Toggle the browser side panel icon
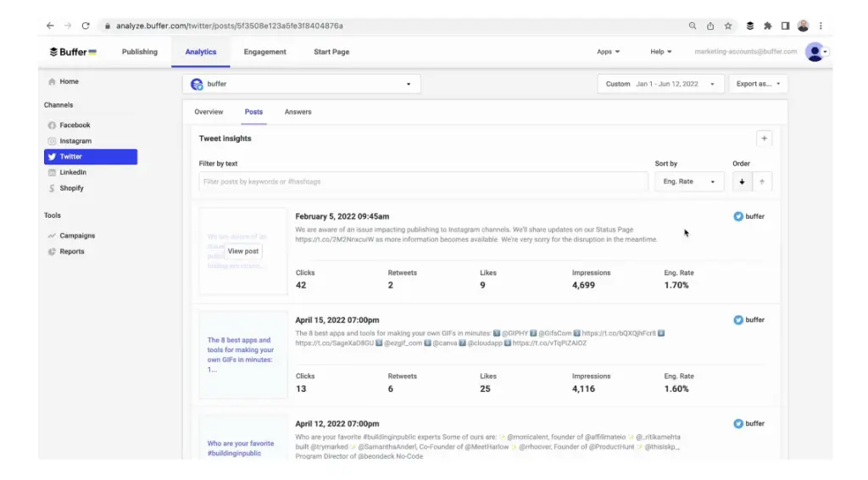Viewport: 868px width, 480px height. 785,25
